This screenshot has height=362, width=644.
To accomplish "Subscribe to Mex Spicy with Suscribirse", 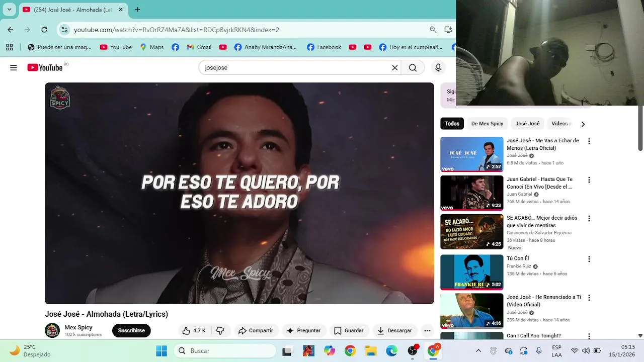I will coord(131,330).
